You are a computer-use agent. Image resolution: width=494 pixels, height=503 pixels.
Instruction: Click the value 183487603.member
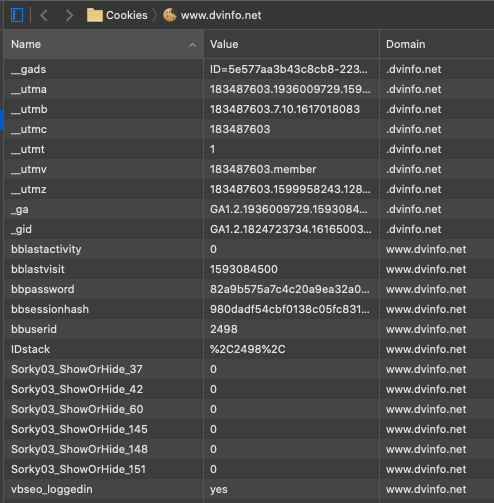(x=263, y=169)
